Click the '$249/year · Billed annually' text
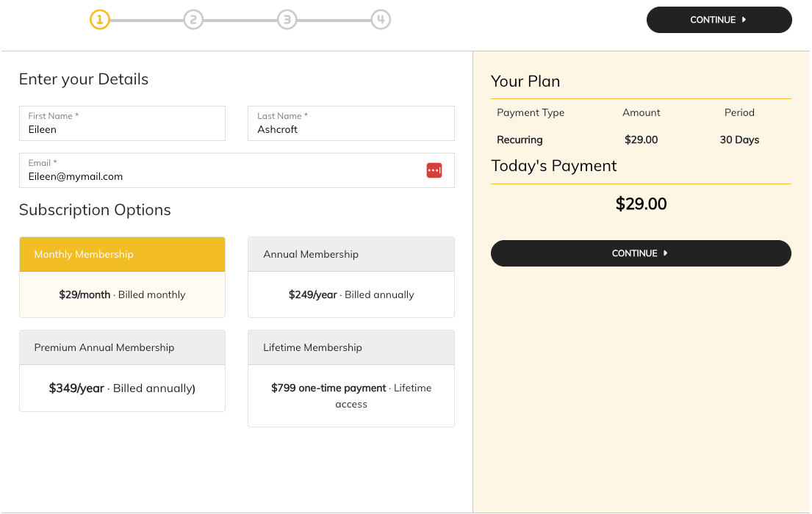 click(x=351, y=294)
